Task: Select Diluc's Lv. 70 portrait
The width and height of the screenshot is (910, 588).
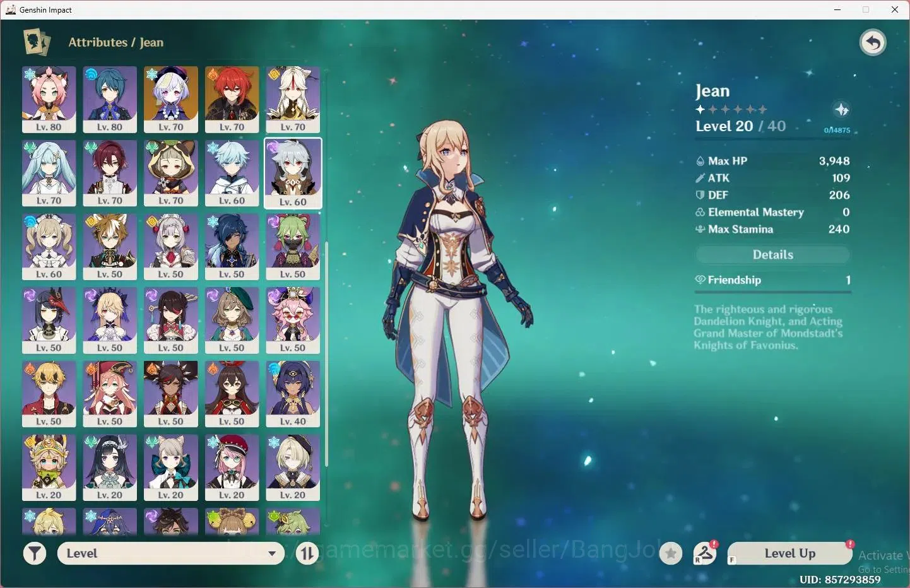Action: coord(232,100)
